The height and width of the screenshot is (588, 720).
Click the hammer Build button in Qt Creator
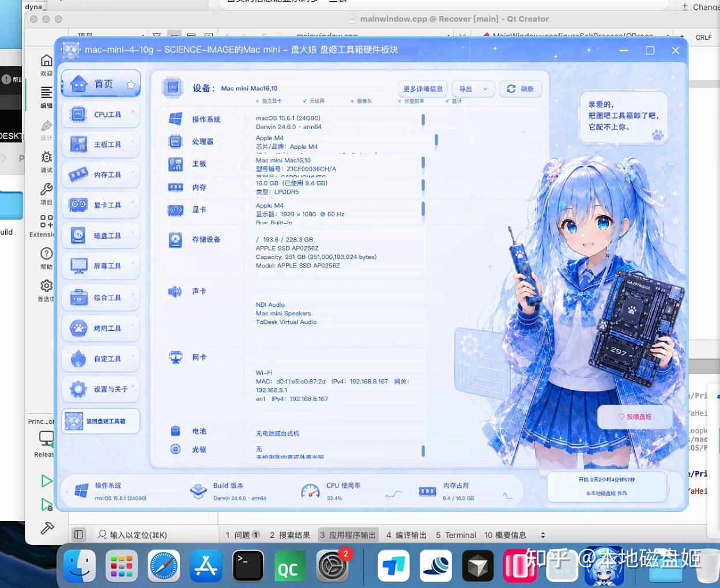(x=47, y=528)
